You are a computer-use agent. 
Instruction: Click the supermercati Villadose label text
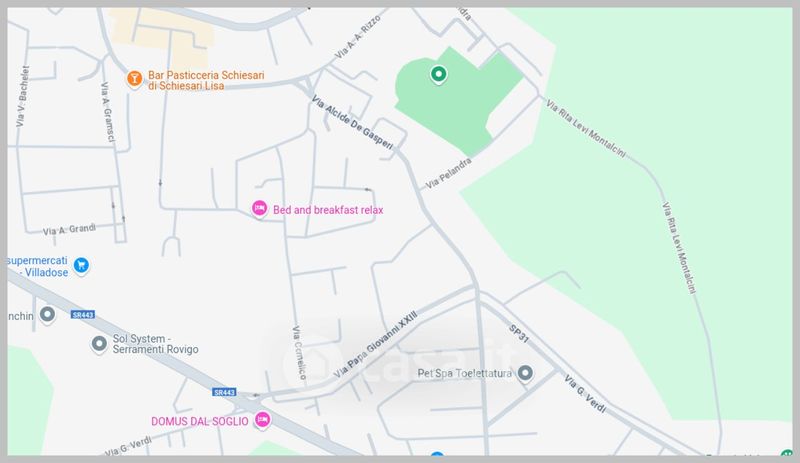click(x=38, y=266)
